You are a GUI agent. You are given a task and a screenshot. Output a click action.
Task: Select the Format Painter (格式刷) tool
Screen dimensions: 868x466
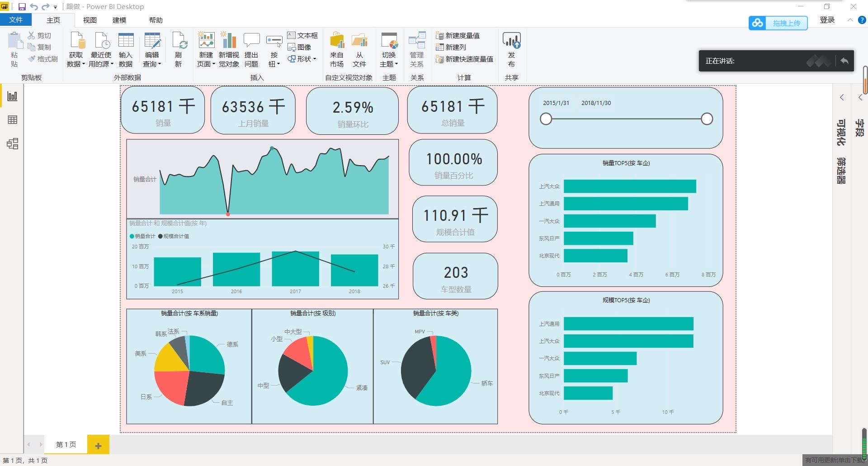point(42,59)
